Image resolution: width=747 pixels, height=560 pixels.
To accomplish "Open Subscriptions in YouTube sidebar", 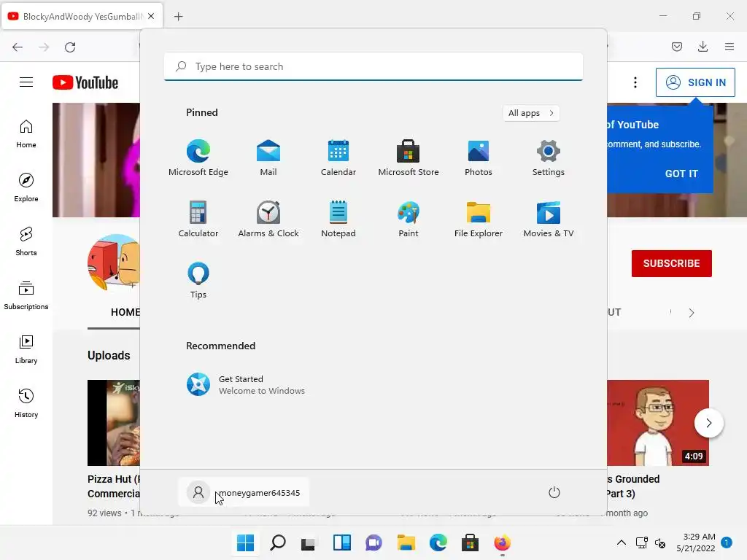I will tap(26, 296).
